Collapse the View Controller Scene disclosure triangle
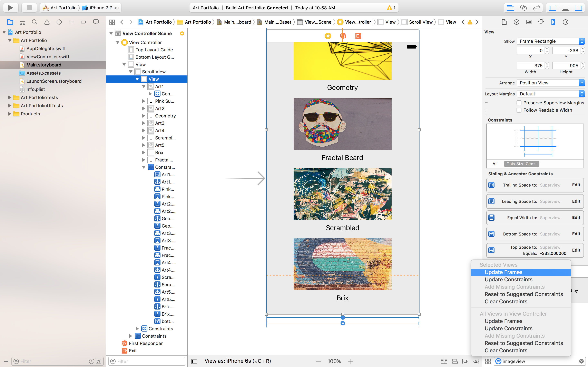Image resolution: width=588 pixels, height=367 pixels. pyautogui.click(x=111, y=33)
